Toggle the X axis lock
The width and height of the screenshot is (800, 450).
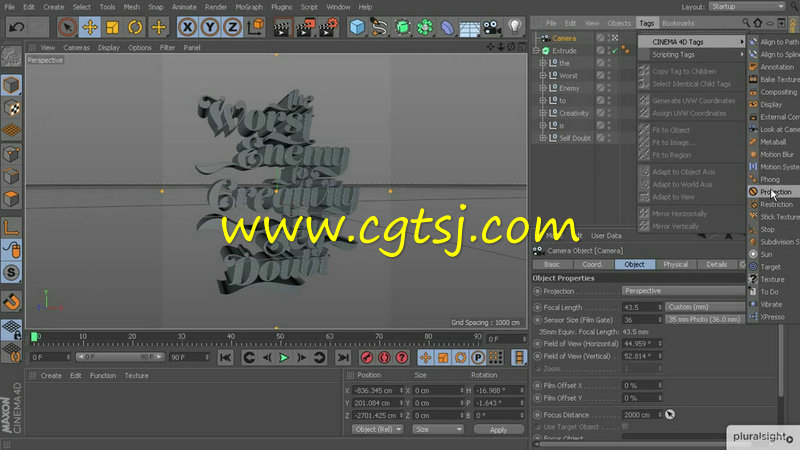[x=187, y=27]
